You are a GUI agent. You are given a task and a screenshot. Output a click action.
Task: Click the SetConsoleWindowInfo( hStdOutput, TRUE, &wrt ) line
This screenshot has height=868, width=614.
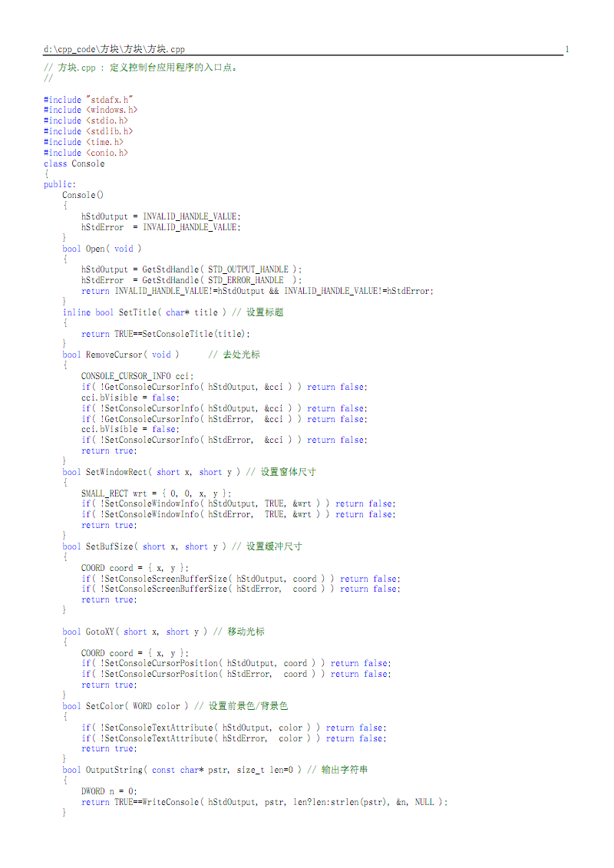[239, 503]
